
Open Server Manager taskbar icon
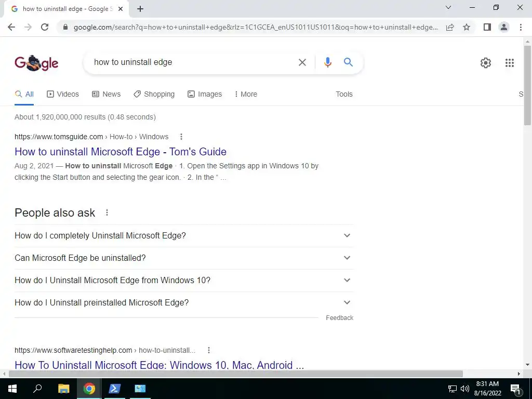140,389
